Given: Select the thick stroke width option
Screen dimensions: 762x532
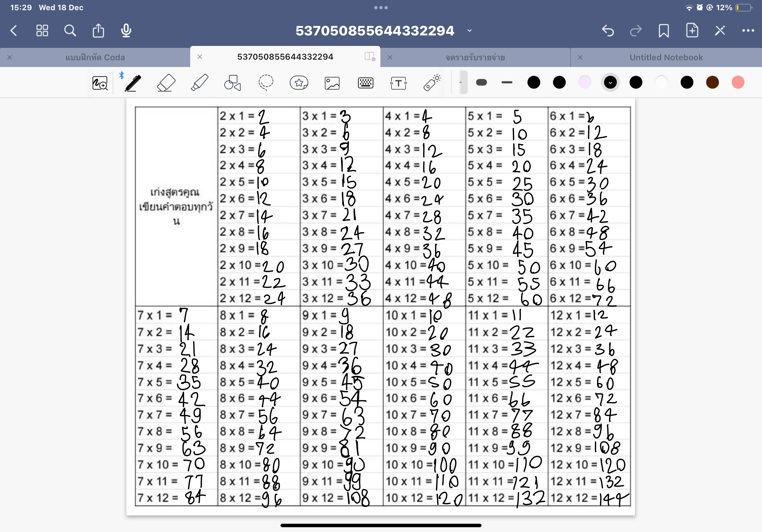Looking at the screenshot, I should coord(481,82).
